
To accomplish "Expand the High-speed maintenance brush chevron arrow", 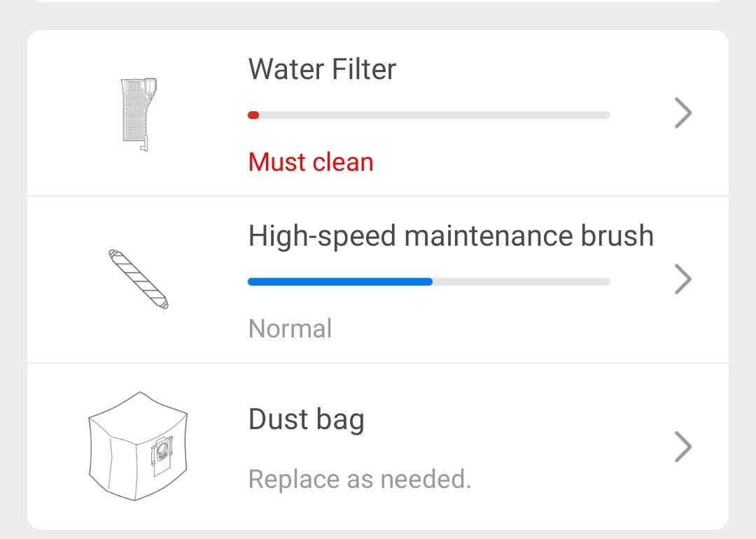I will (682, 280).
